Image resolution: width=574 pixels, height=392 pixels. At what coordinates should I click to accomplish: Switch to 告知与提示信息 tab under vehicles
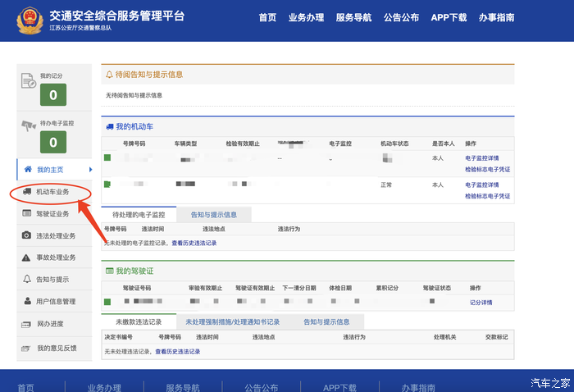tap(214, 214)
